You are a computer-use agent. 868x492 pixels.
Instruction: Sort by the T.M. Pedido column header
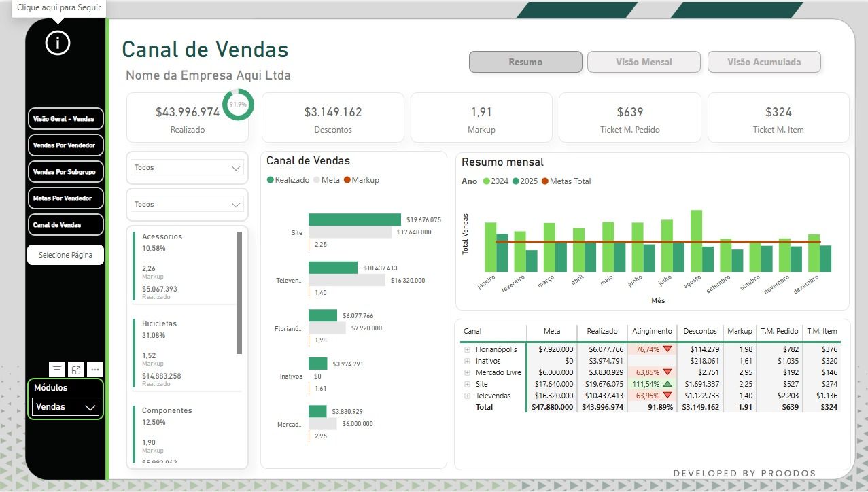[x=779, y=331]
